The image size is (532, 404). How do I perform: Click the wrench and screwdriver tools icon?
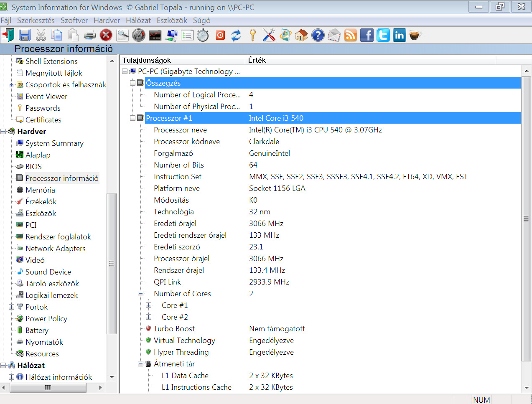click(x=269, y=36)
